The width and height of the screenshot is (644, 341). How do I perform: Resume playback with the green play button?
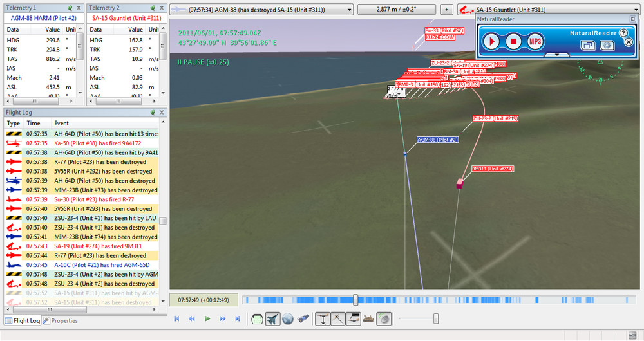click(207, 319)
